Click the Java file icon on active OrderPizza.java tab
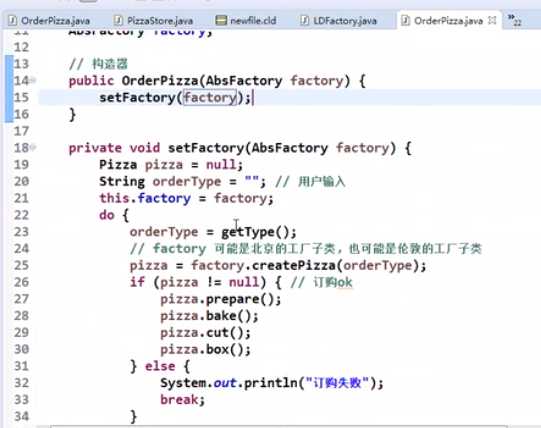This screenshot has height=428, width=541. coord(405,20)
